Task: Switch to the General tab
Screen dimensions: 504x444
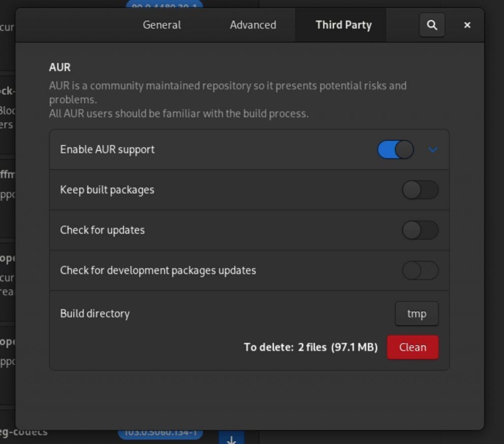Action: point(161,25)
